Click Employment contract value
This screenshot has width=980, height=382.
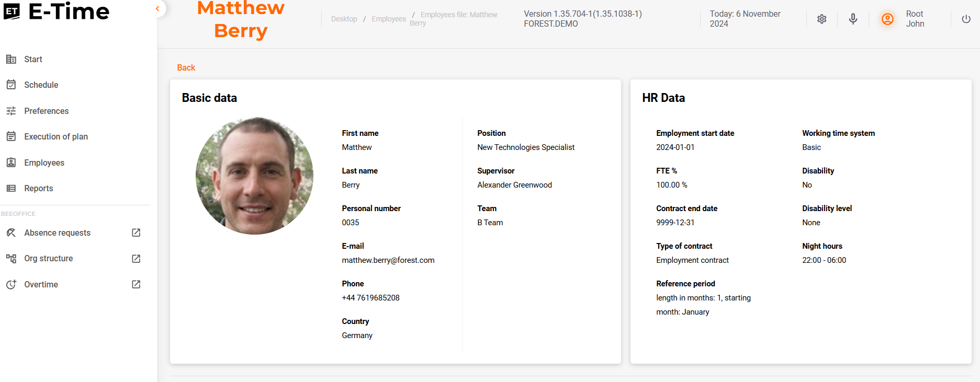point(692,260)
